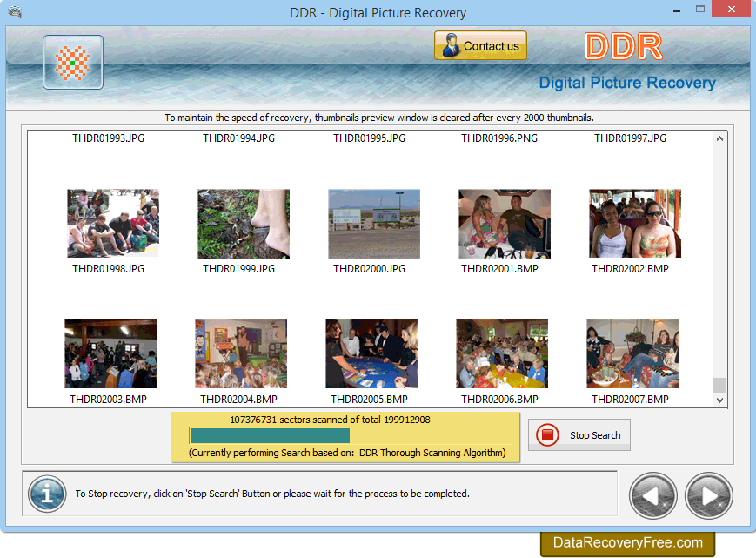756x558 pixels.
Task: Select thumbnail THDR02004.BMP
Action: tap(241, 353)
